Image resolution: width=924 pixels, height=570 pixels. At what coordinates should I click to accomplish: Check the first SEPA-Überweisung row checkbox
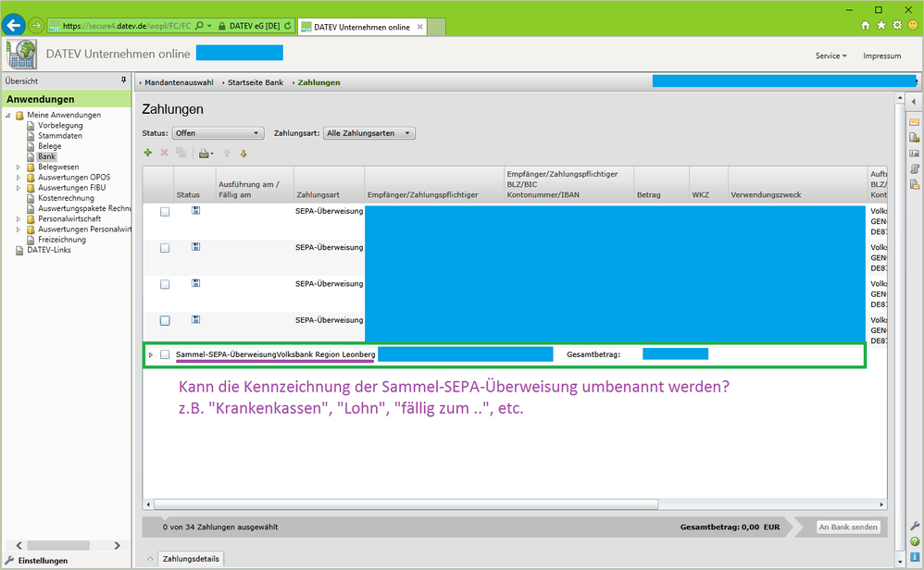pos(165,212)
